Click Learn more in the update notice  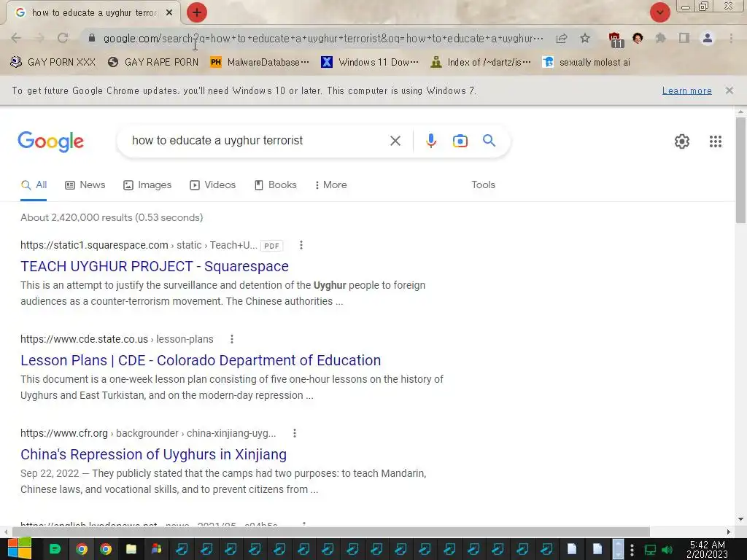tap(686, 90)
